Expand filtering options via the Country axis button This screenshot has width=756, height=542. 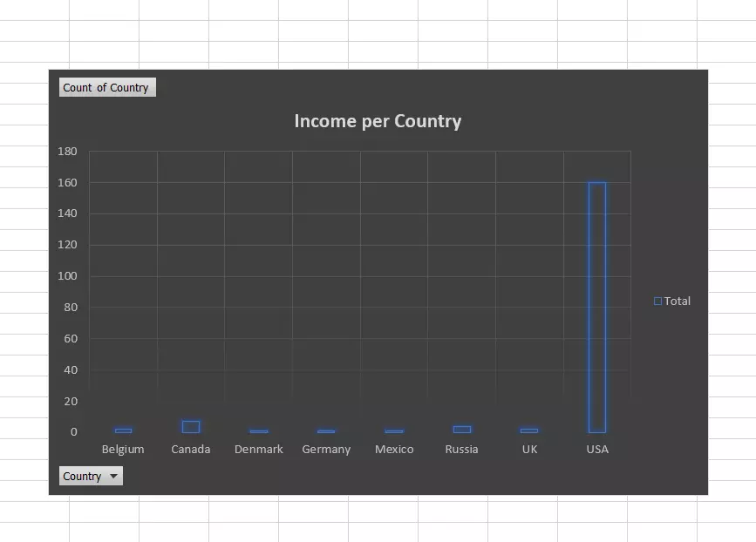tap(114, 476)
